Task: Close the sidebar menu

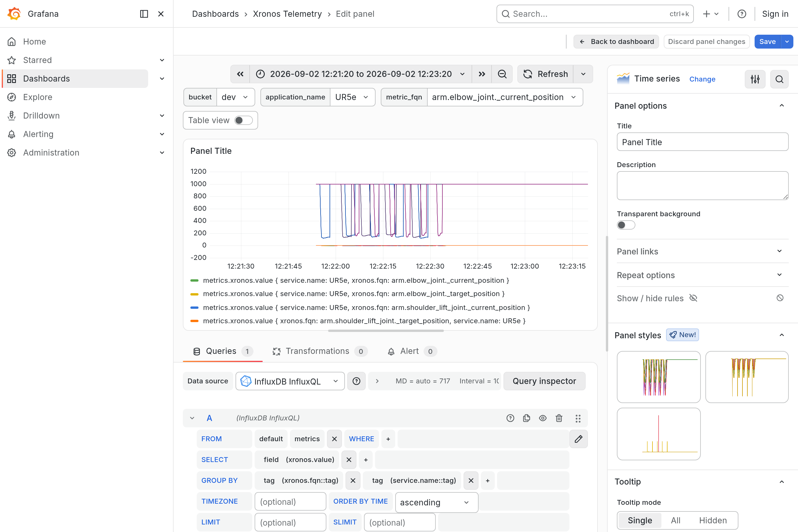Action: click(161, 14)
